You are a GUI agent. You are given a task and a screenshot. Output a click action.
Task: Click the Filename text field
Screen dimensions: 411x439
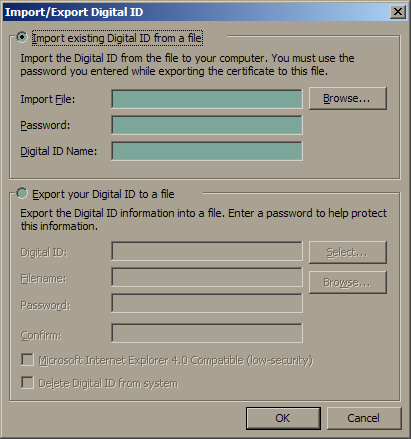pyautogui.click(x=207, y=277)
